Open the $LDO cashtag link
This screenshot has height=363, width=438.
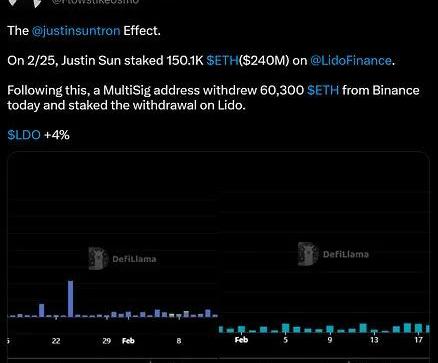click(x=24, y=135)
